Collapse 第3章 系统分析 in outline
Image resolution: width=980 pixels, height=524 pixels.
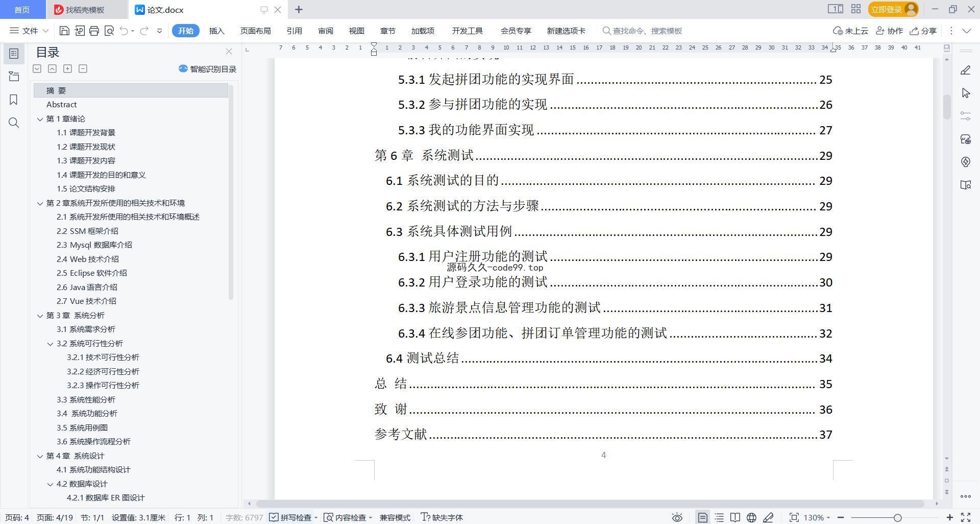click(x=40, y=316)
